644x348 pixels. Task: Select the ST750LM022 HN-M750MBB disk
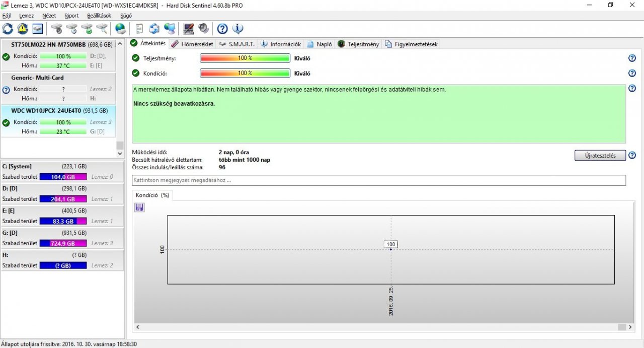(58, 55)
